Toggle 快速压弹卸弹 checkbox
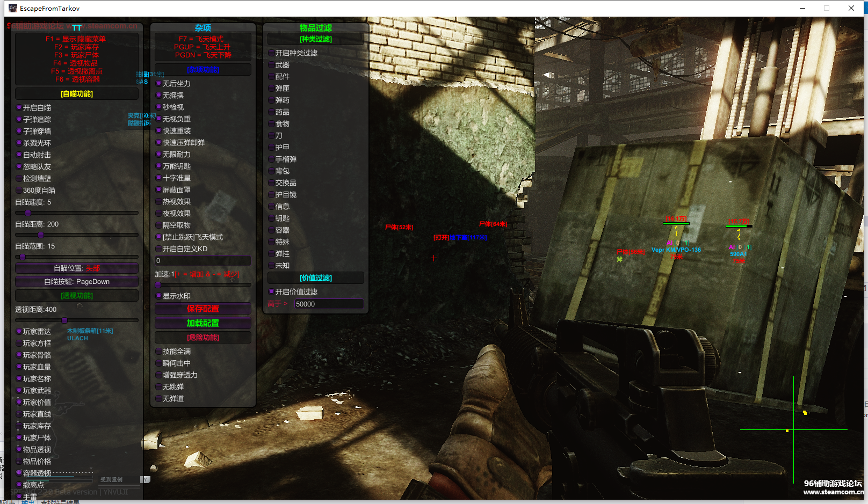The image size is (868, 504). click(x=159, y=142)
